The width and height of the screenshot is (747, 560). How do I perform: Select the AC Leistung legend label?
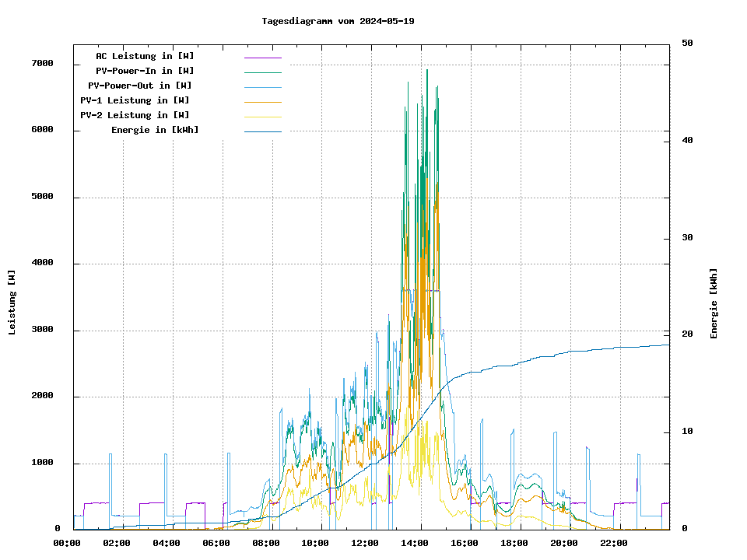tap(145, 56)
